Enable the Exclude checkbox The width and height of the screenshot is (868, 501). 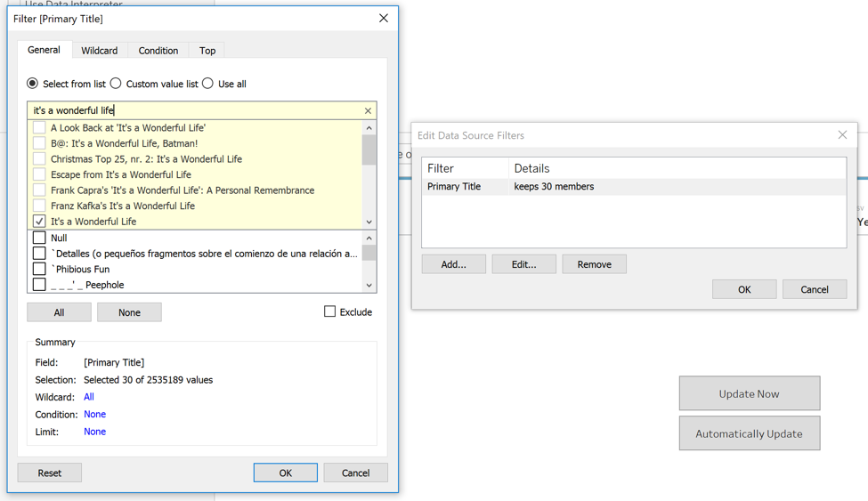pos(330,311)
